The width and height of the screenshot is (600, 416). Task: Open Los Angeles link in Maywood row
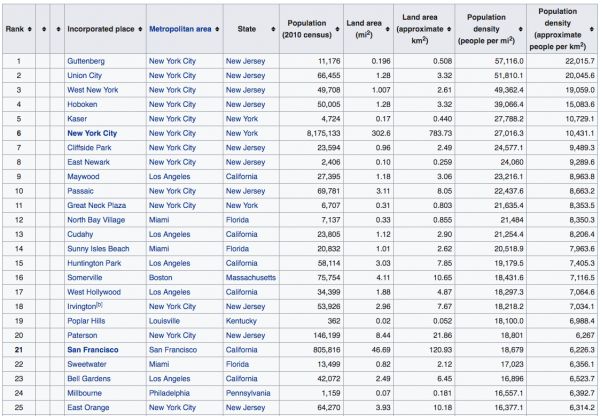coord(170,177)
